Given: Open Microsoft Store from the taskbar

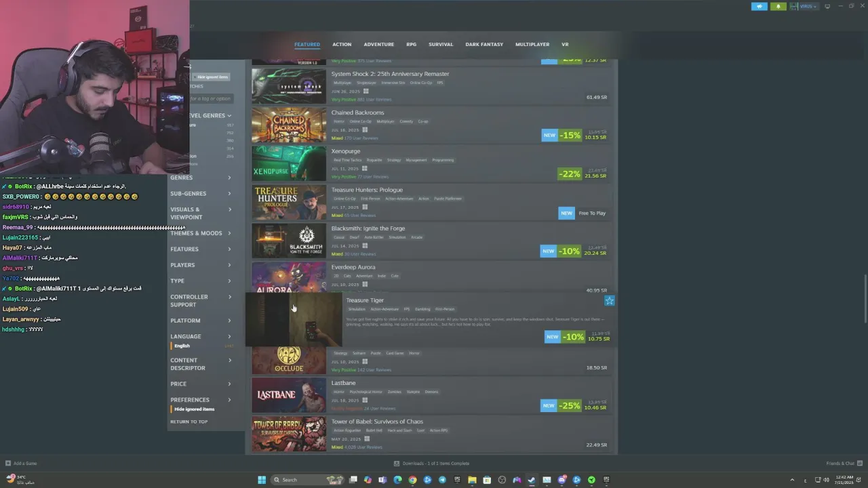Looking at the screenshot, I should [487, 480].
